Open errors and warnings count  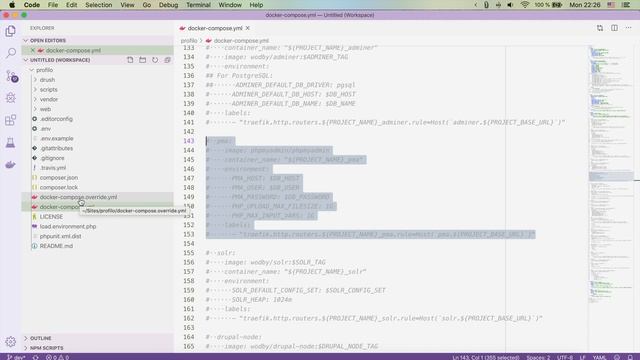coord(57,357)
